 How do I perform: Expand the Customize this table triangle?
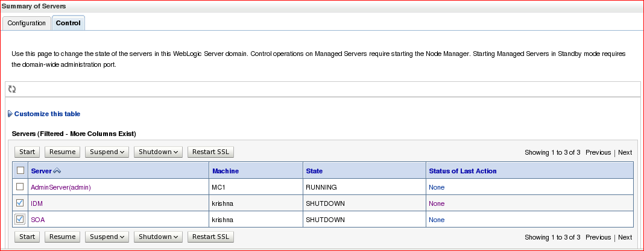pyautogui.click(x=10, y=114)
